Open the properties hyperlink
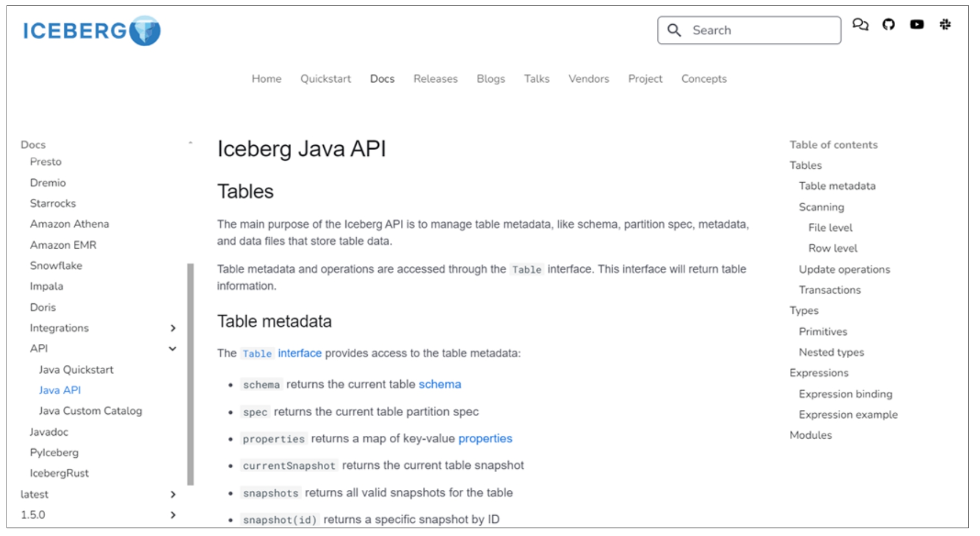This screenshot has height=536, width=980. (x=485, y=439)
